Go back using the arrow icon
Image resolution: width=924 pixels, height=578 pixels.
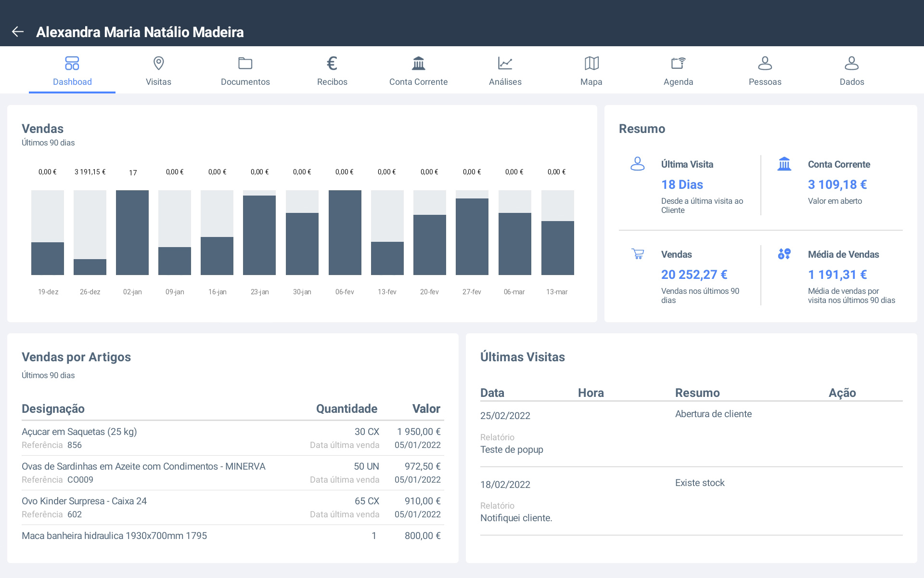(x=18, y=32)
